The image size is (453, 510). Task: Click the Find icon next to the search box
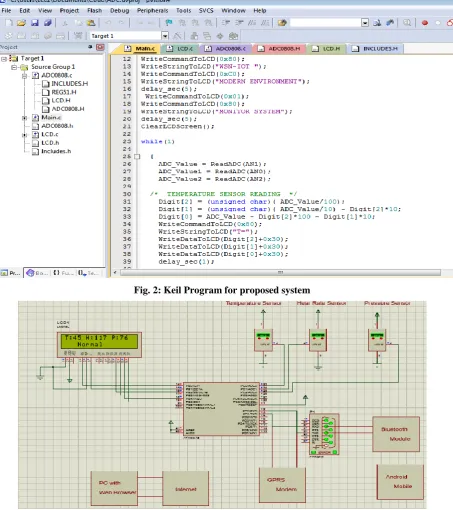click(x=377, y=23)
